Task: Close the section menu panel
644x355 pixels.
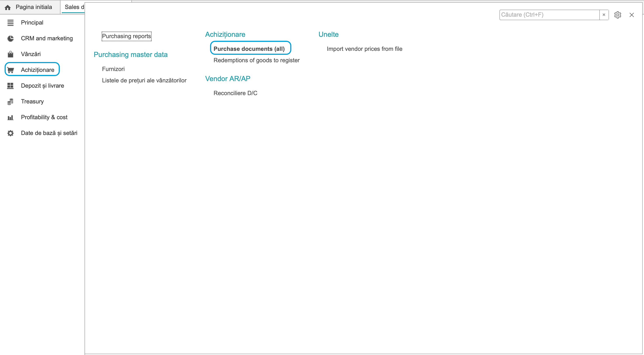Action: click(632, 15)
